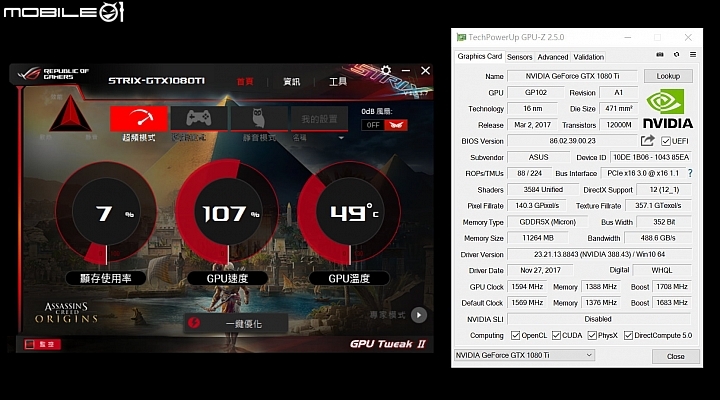This screenshot has width=720, height=400.
Task: Click the Memory Size 11264 MB value
Action: coord(538,238)
